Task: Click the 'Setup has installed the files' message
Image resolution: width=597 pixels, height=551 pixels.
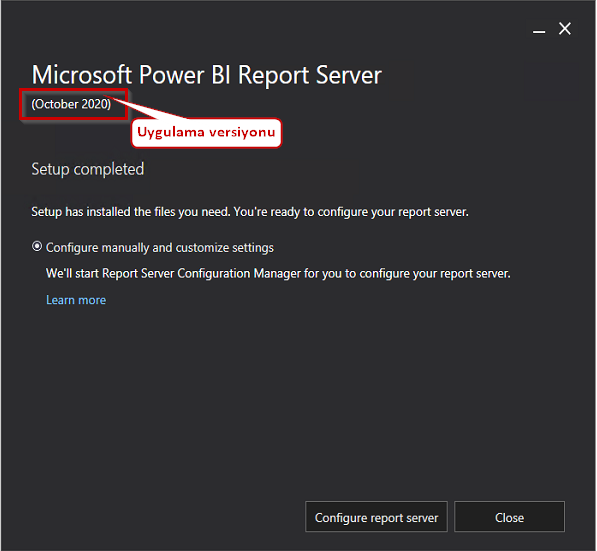Action: [x=250, y=212]
